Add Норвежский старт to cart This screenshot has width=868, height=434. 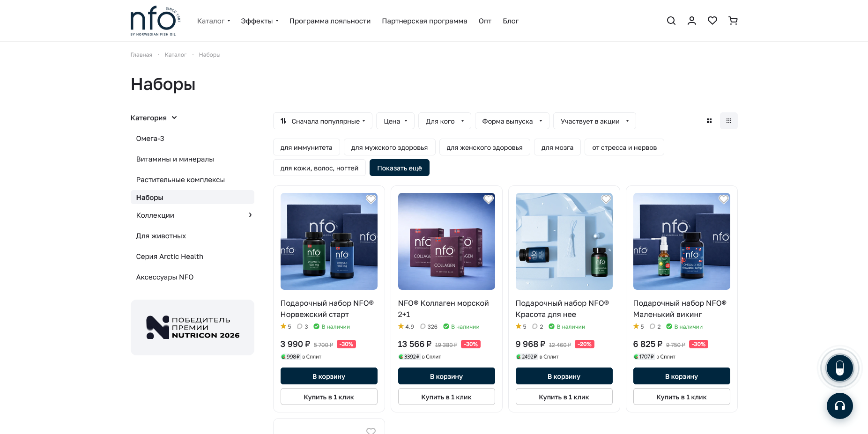tap(329, 376)
